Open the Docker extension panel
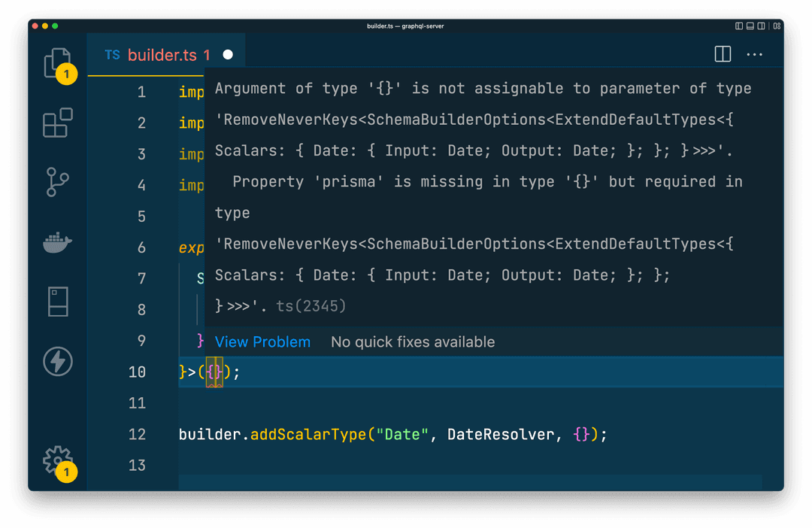812x528 pixels. 58,242
